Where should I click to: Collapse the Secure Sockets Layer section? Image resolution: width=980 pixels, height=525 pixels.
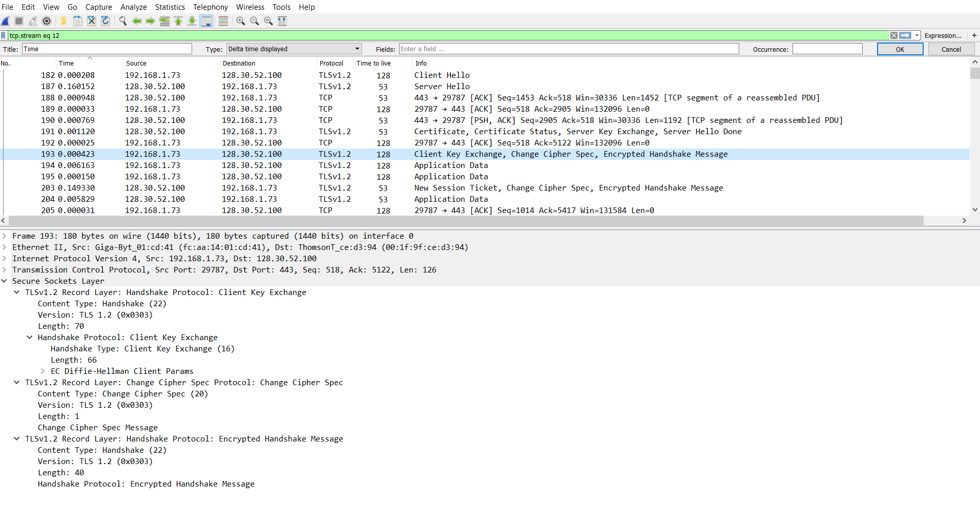tap(4, 281)
